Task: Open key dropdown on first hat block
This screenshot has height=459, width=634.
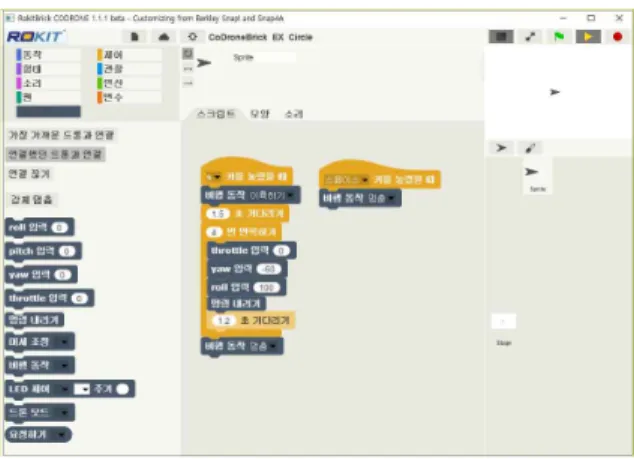Action: point(213,177)
